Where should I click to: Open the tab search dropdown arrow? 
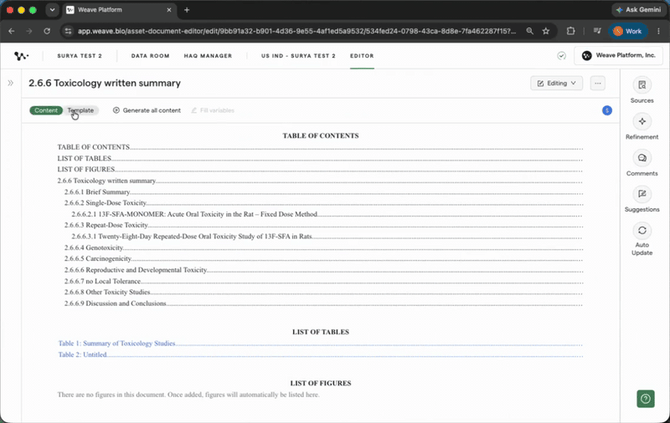pyautogui.click(x=52, y=10)
